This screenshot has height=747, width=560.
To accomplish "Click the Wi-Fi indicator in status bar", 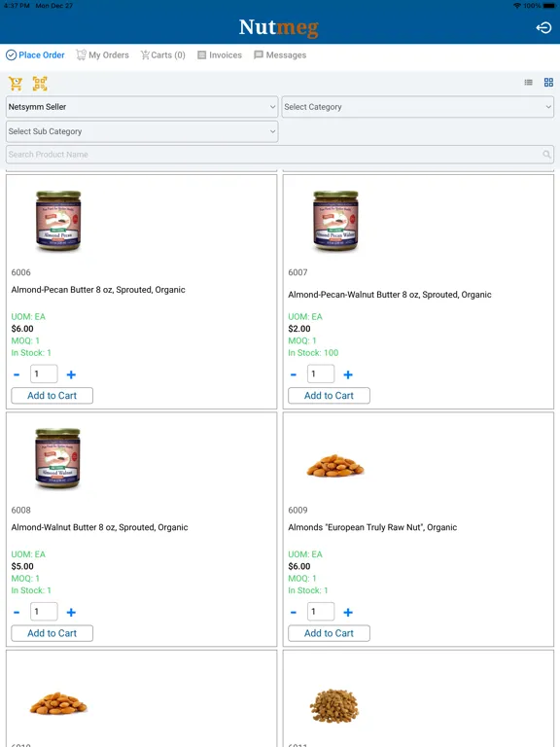I will point(517,6).
